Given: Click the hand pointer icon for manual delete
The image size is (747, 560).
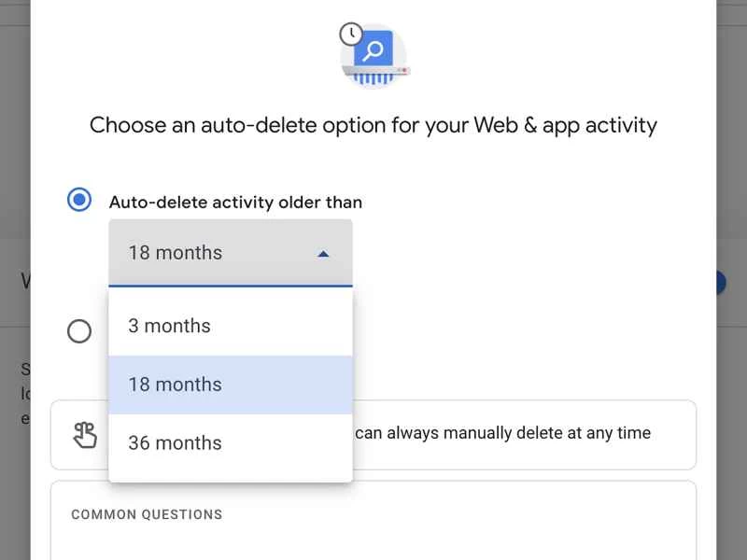Looking at the screenshot, I should 85,435.
